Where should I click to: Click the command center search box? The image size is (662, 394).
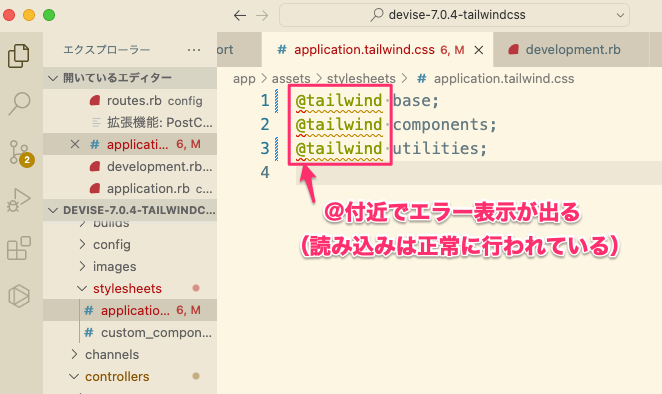coord(454,15)
